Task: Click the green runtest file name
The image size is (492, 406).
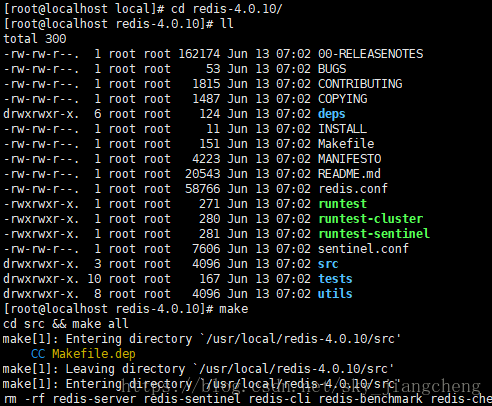Action: click(x=343, y=204)
